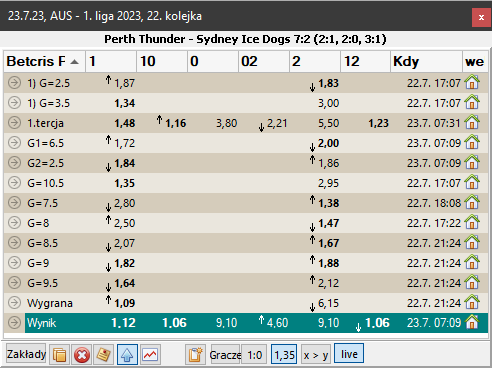Click the new clipboard note icon
This screenshot has width=492, height=368.
(x=195, y=354)
